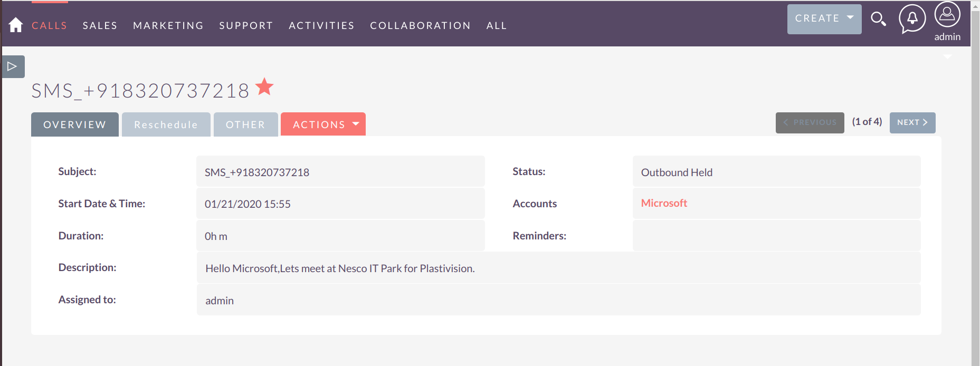Viewport: 980px width, 366px height.
Task: Toggle the favorite star beside the title
Action: click(264, 87)
